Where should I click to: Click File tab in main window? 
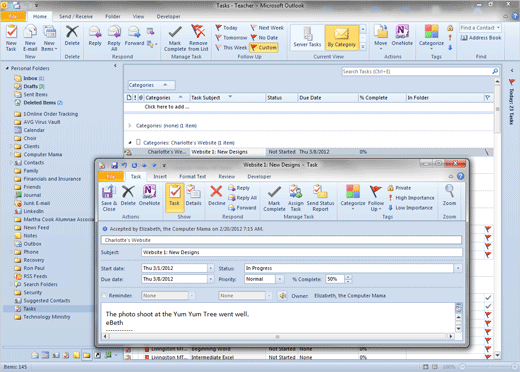(13, 16)
